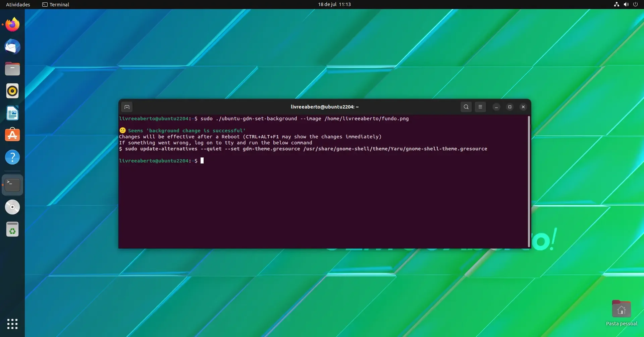
Task: Open terminal search
Action: [x=466, y=107]
